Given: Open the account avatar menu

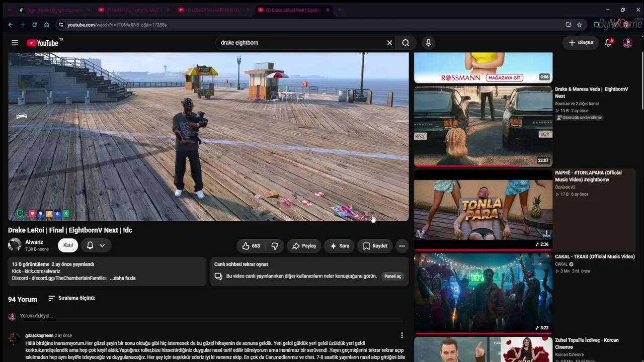Looking at the screenshot, I should [x=627, y=43].
